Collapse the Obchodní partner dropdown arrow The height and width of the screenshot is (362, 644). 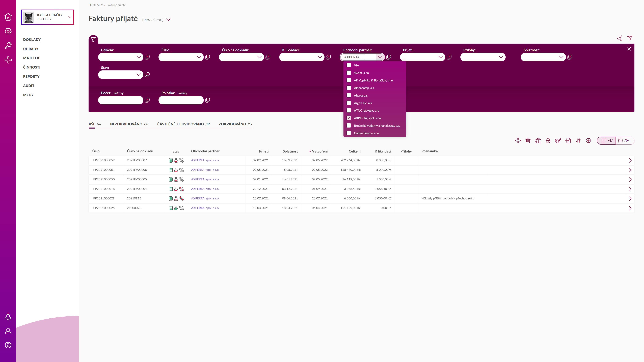coord(380,57)
